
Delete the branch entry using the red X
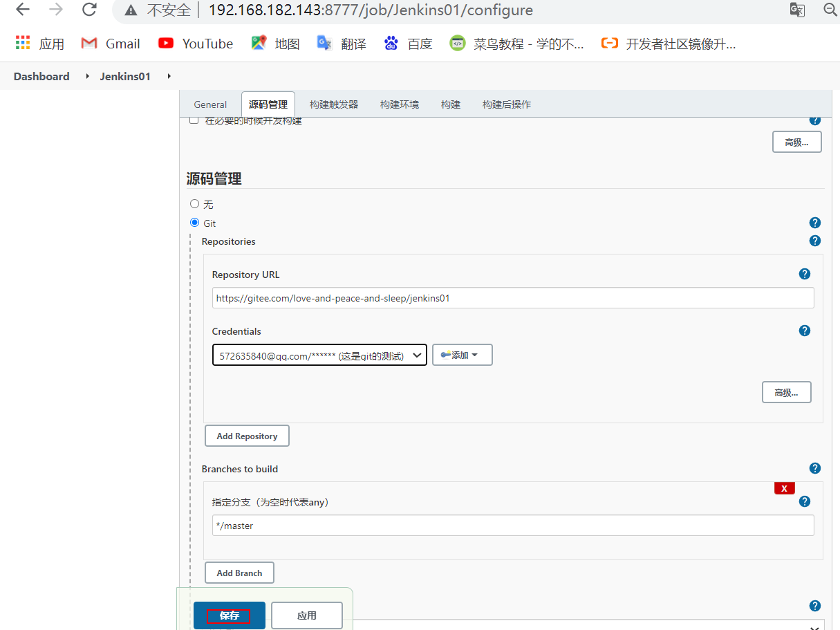[x=784, y=488]
